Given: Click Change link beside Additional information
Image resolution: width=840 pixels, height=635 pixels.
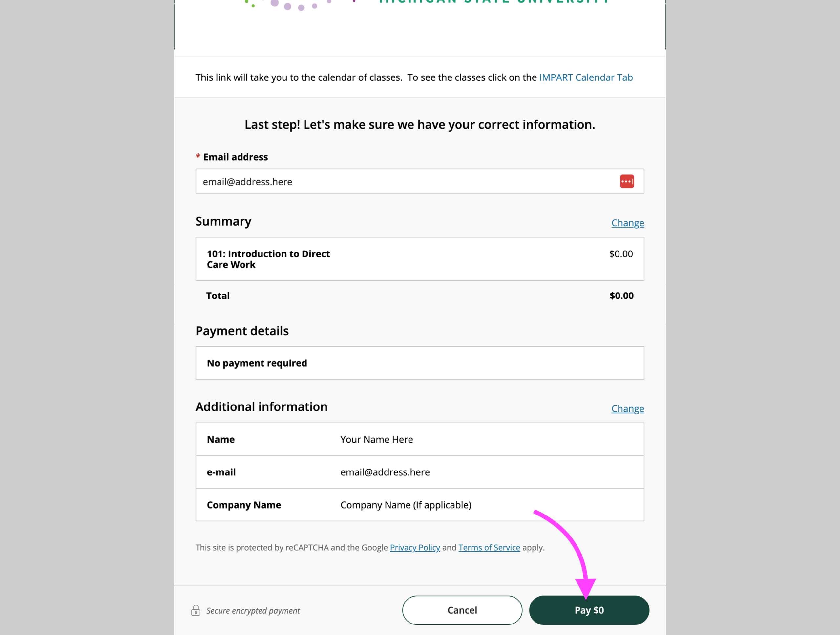Looking at the screenshot, I should pos(627,408).
